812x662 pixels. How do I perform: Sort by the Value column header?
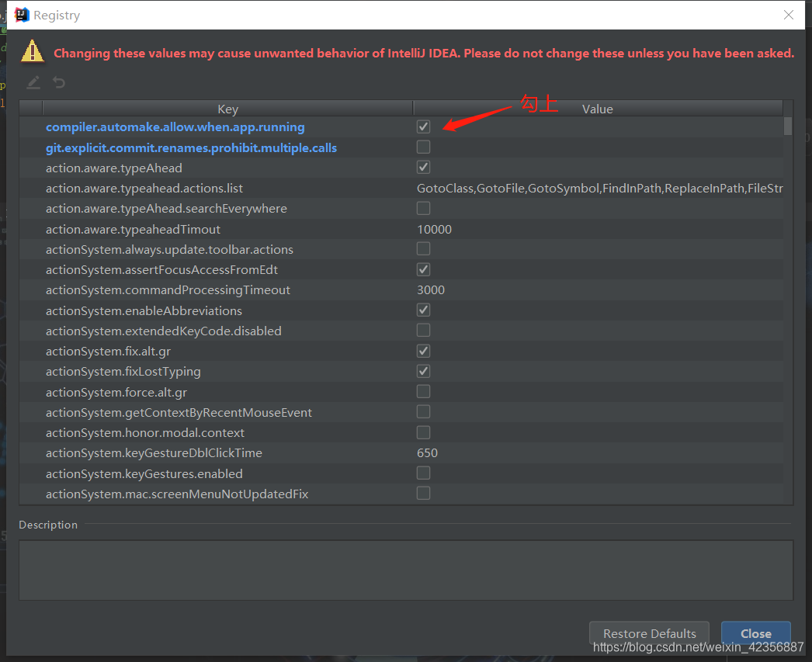598,109
